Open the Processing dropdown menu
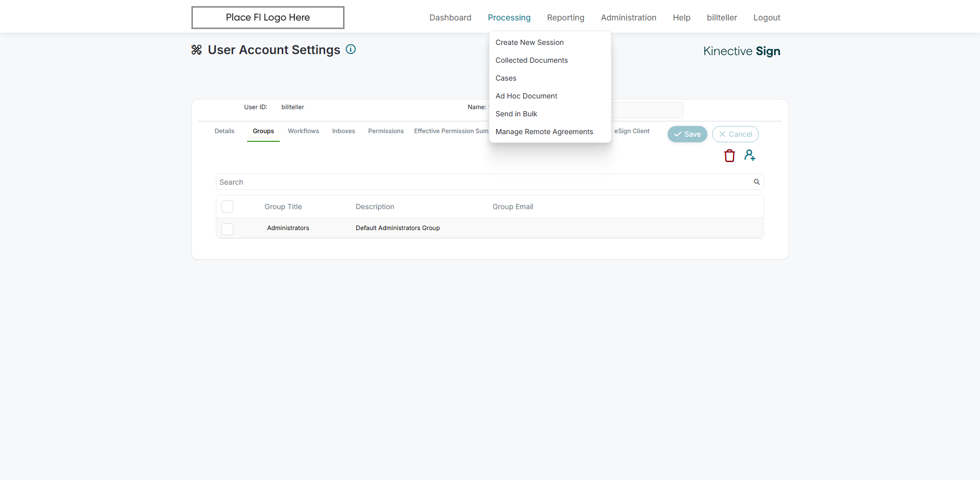 coord(509,17)
